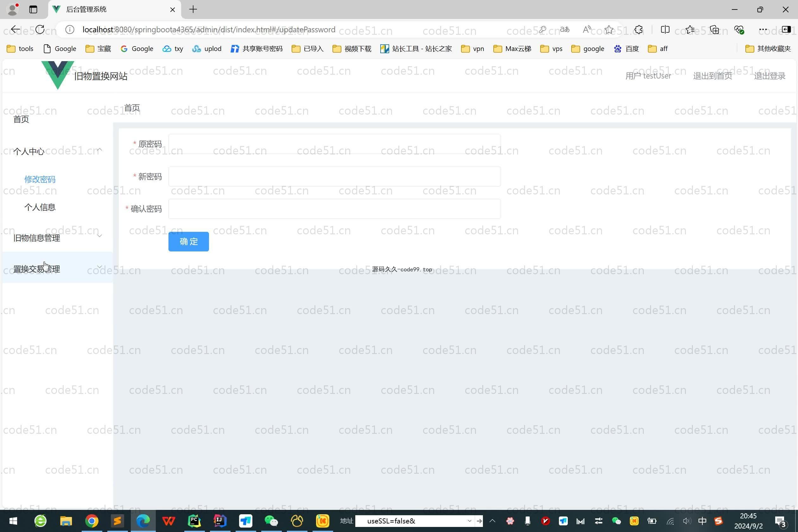Launch Chrome from the taskbar
798x532 pixels.
coord(92,521)
